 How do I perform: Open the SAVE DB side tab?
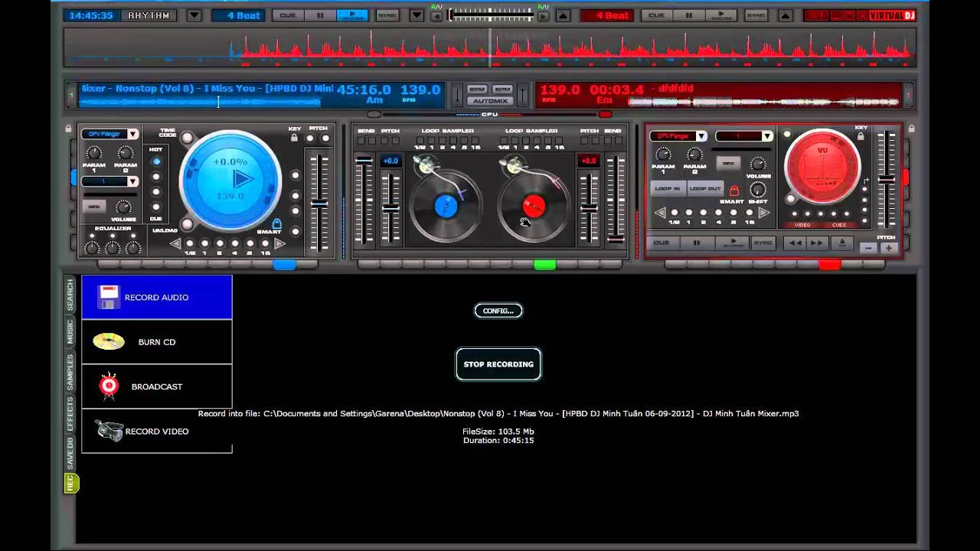70,453
